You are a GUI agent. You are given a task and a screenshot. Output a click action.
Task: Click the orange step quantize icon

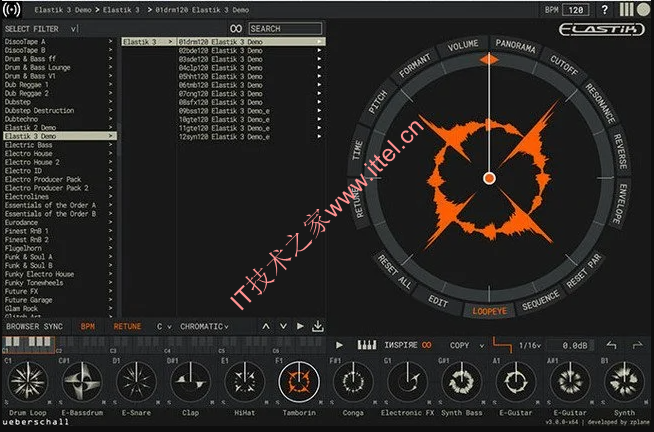[502, 345]
